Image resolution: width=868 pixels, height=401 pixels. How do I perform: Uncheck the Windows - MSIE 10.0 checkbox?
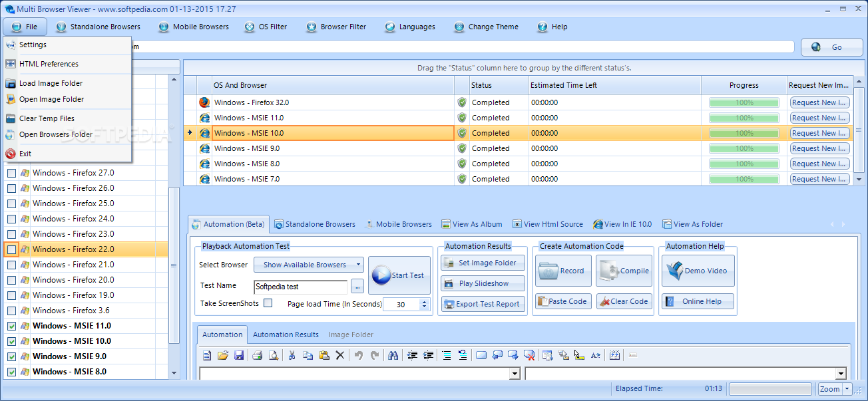click(11, 341)
